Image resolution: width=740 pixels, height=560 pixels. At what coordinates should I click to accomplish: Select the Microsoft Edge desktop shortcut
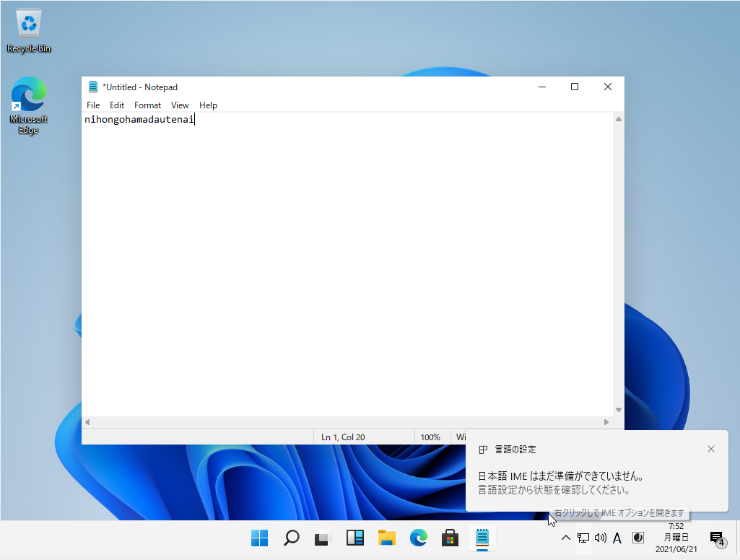coord(29,106)
